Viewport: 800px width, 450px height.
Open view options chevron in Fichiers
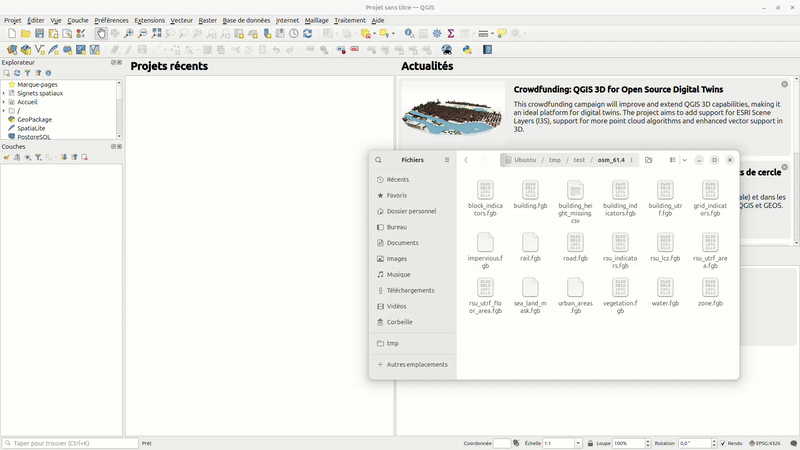685,160
